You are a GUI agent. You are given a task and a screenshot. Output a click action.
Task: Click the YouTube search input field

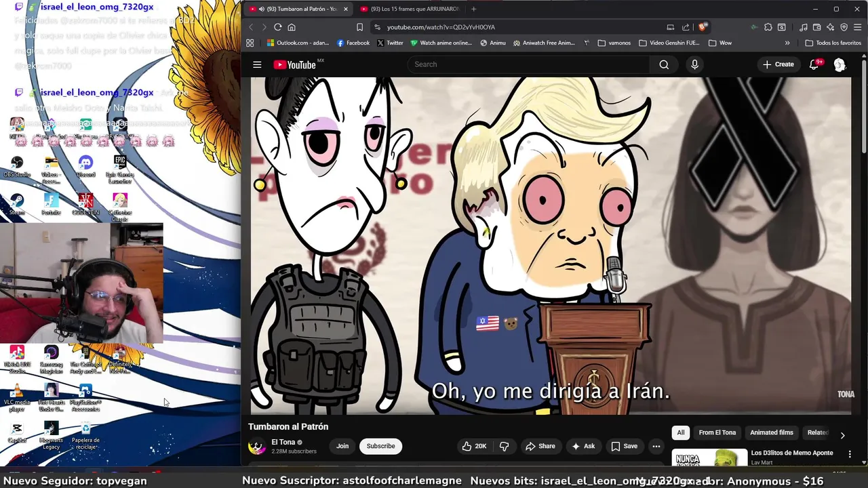[529, 64]
